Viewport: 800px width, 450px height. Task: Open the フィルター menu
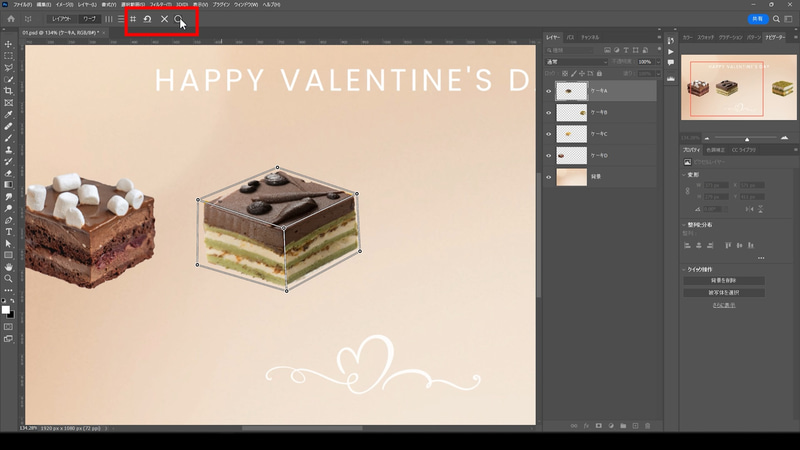tap(161, 4)
